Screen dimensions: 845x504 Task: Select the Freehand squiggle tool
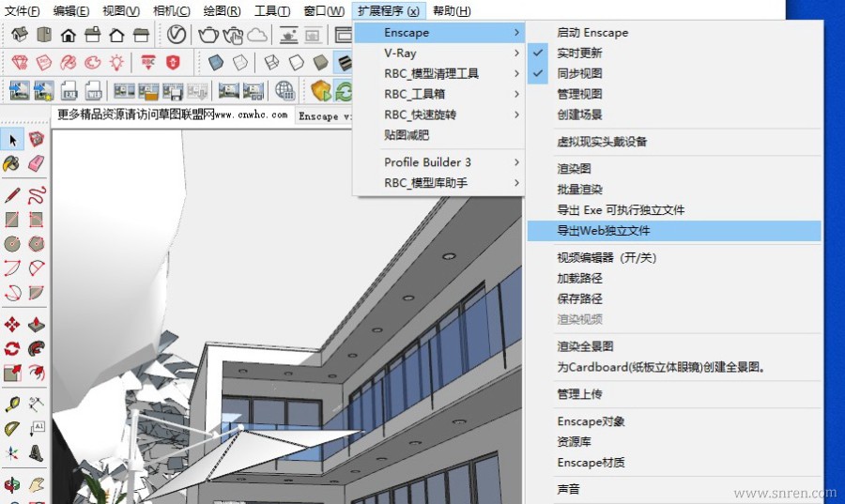(x=36, y=195)
